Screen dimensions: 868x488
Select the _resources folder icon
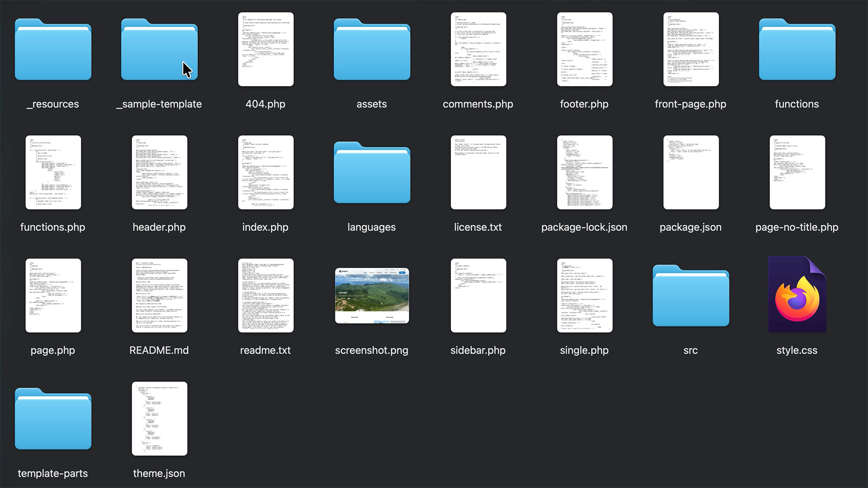(x=53, y=50)
